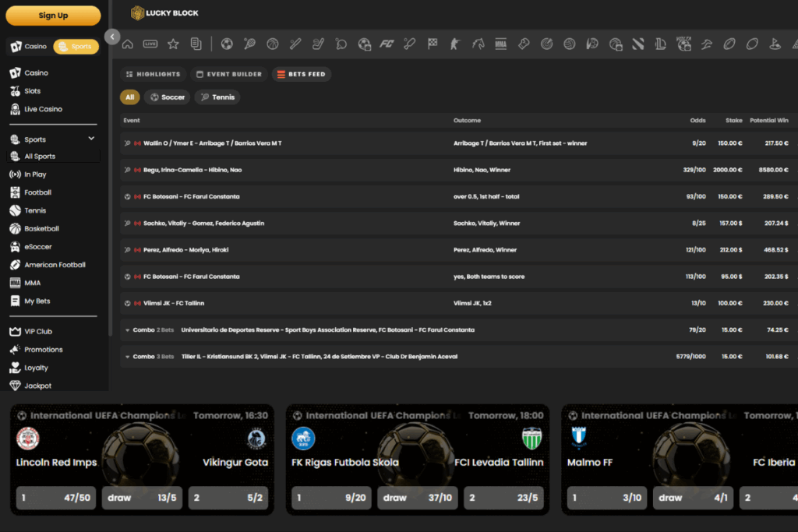798x532 pixels.
Task: Switch to the Event Builder tab
Action: (228, 75)
